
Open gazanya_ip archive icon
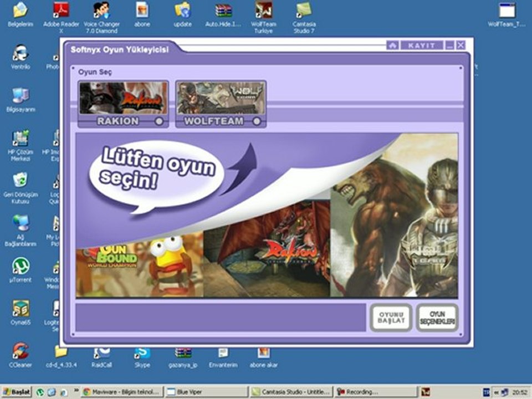[x=182, y=357]
